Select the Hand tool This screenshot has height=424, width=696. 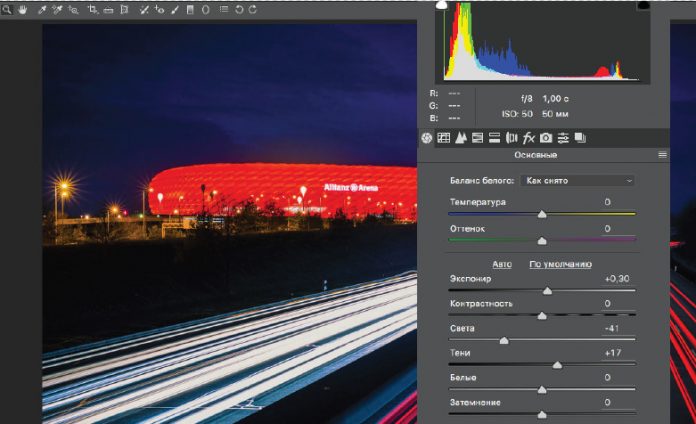21,9
